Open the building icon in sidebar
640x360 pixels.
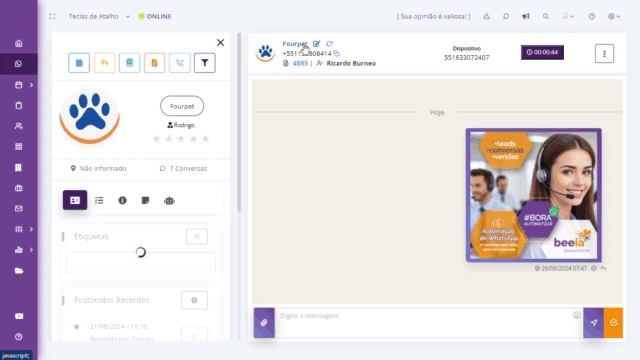tap(19, 167)
